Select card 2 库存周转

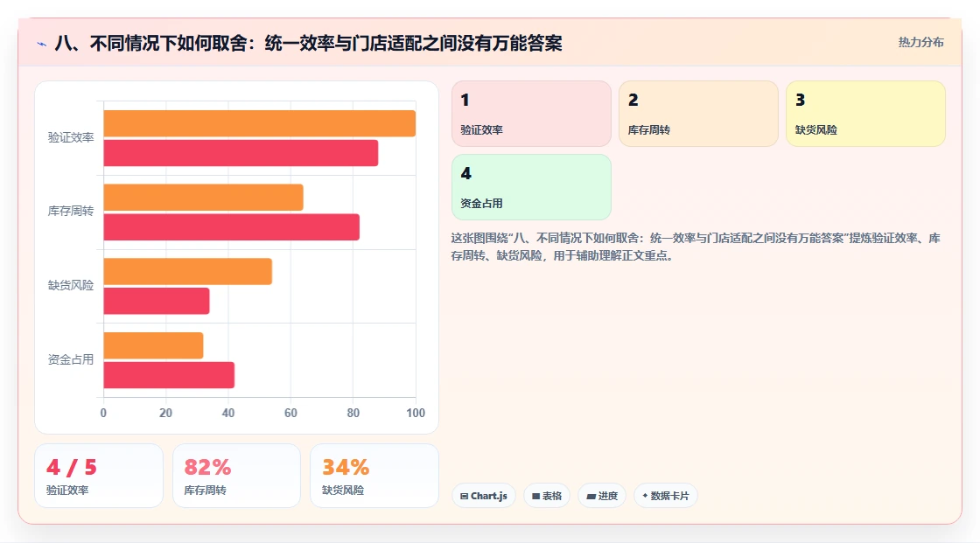[698, 114]
